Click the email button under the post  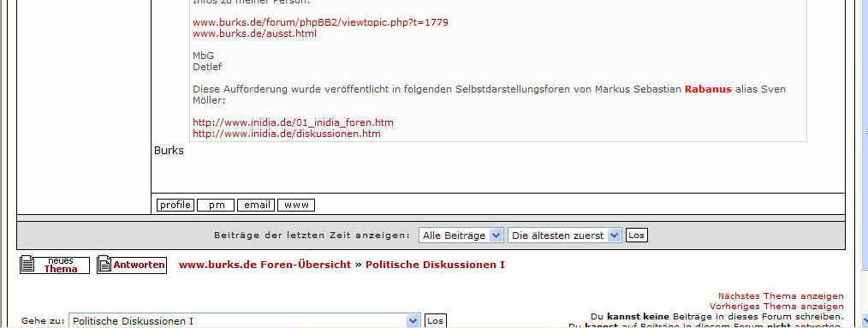tap(256, 205)
